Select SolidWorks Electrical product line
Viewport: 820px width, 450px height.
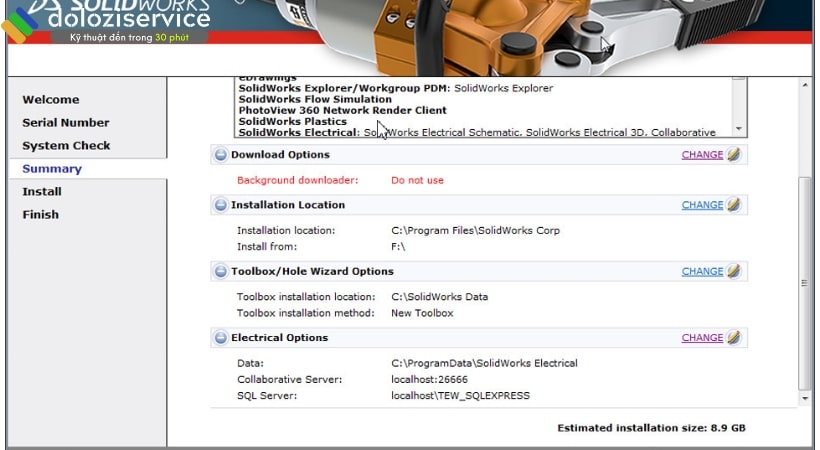(x=476, y=132)
